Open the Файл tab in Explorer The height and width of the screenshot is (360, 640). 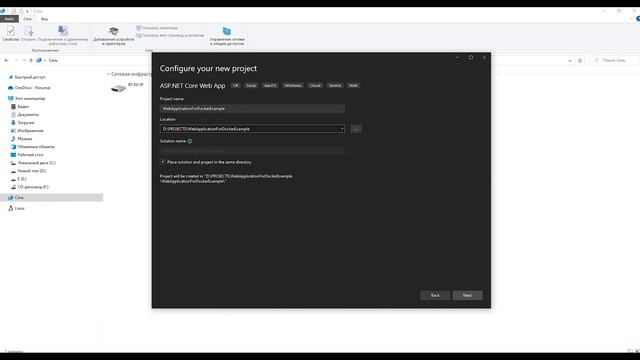coord(9,19)
